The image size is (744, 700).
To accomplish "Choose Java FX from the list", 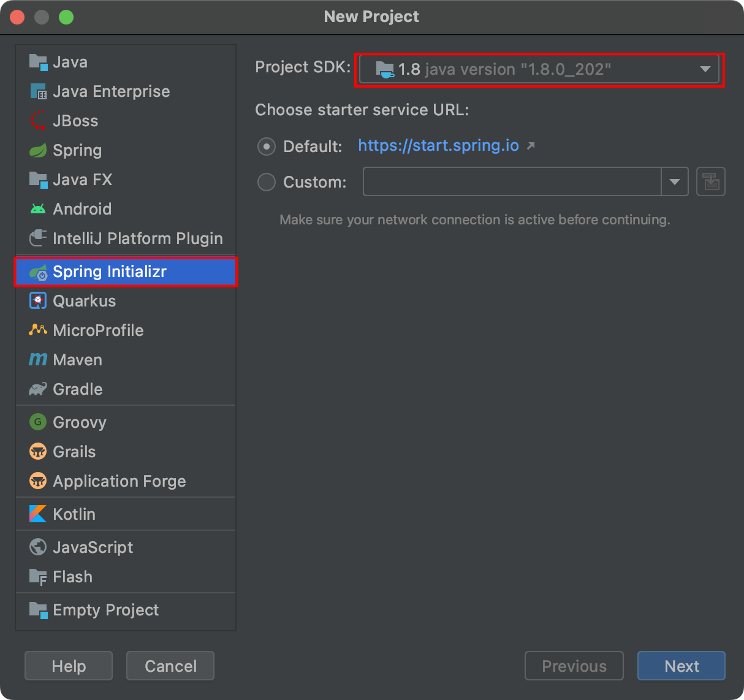I will coord(126,180).
